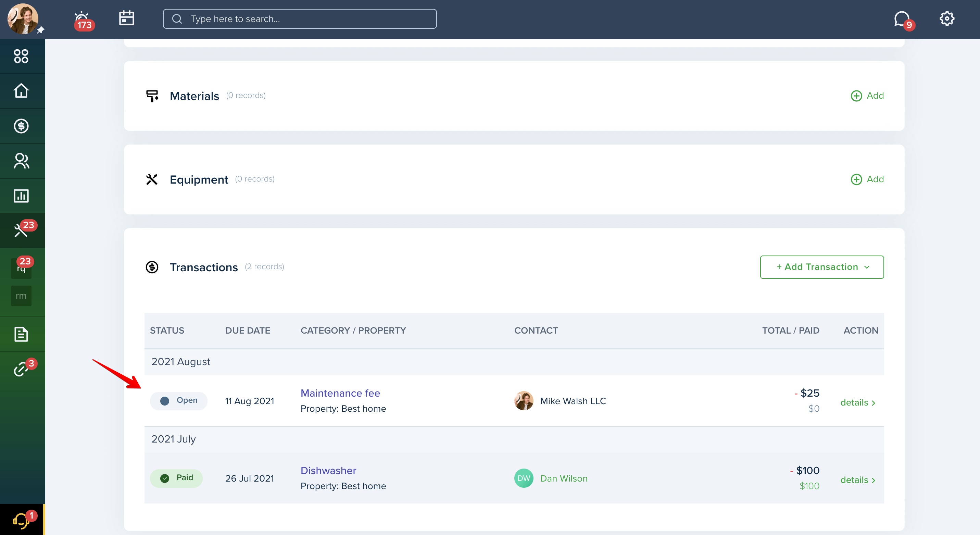Click the Transactions dollar icon
This screenshot has width=980, height=535.
tap(152, 267)
